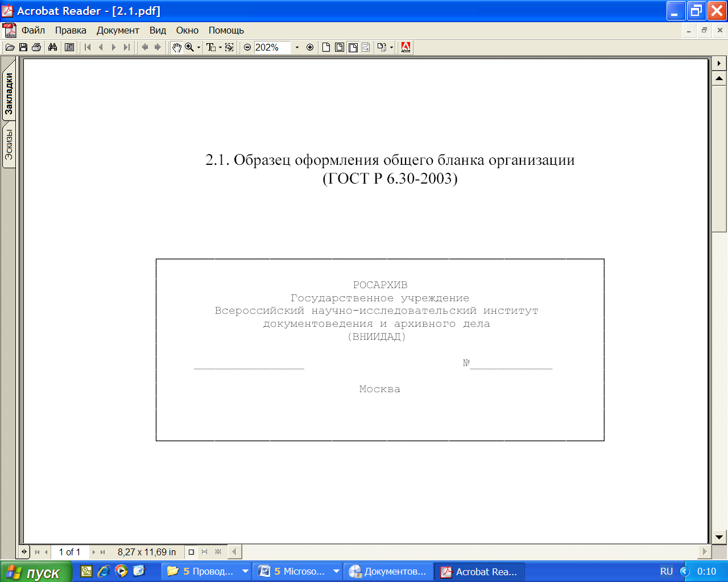Select the Text Select tool
The height and width of the screenshot is (582, 728).
(211, 47)
